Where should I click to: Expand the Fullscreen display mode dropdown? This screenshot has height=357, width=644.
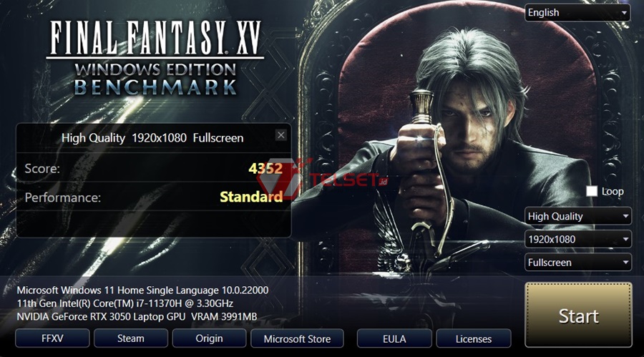(578, 262)
